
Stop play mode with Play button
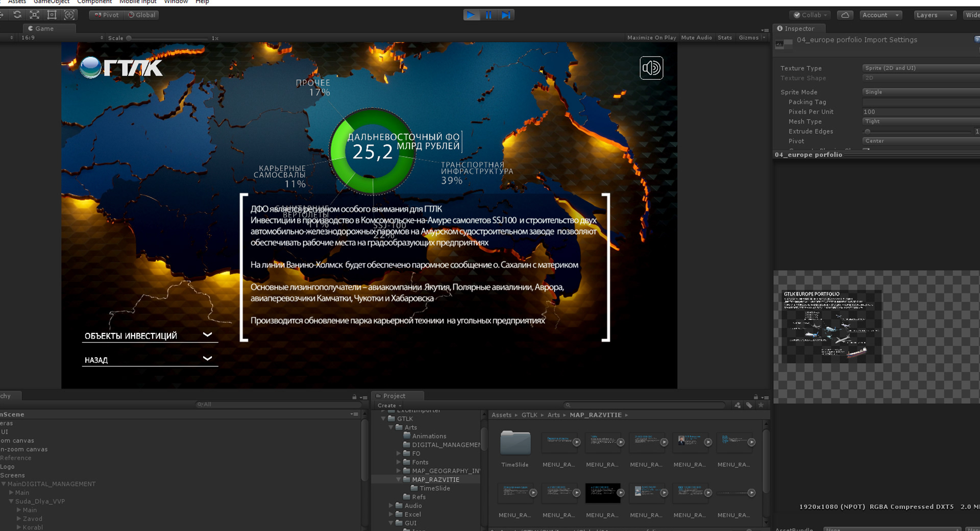472,15
